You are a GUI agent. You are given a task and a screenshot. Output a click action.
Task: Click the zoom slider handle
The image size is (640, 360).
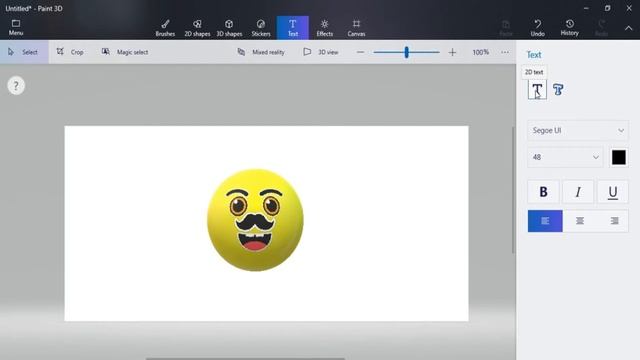(x=407, y=52)
